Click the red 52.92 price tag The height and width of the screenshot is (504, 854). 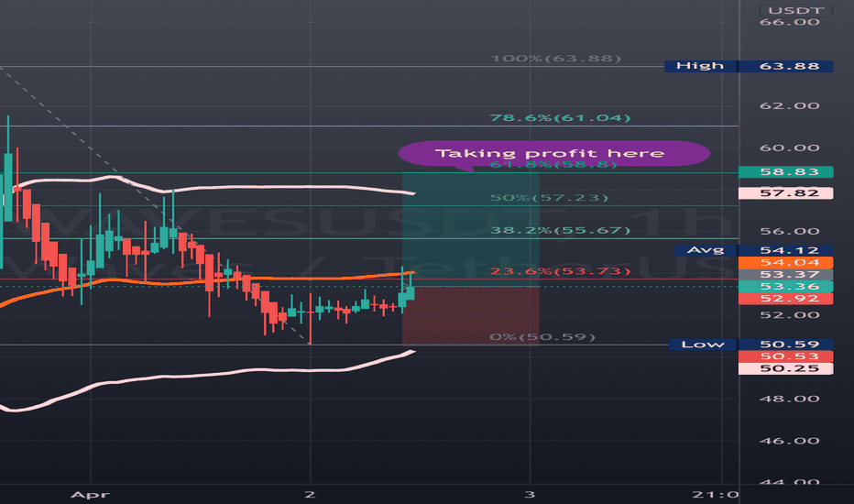tap(786, 299)
